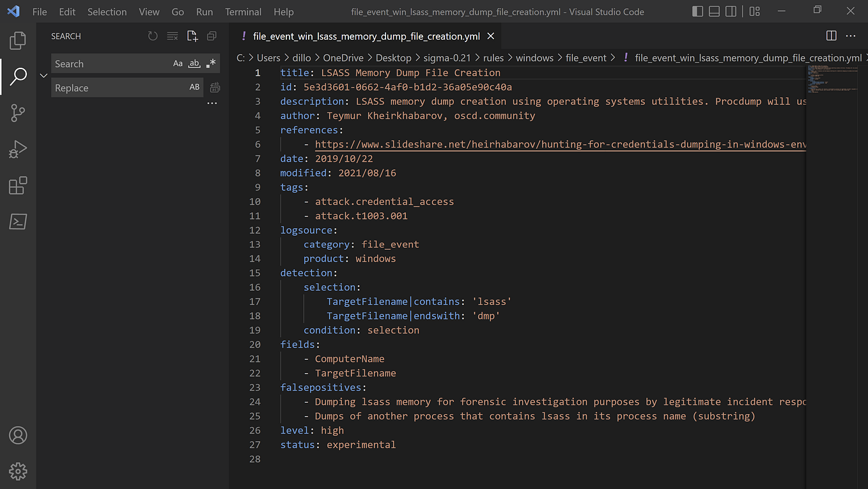Open the Explorer view in the Activity Bar
This screenshot has width=868, height=489.
point(17,40)
